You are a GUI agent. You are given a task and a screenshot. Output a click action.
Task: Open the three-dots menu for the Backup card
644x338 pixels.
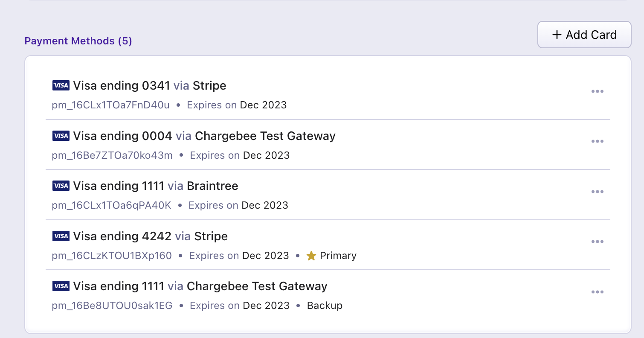597,292
